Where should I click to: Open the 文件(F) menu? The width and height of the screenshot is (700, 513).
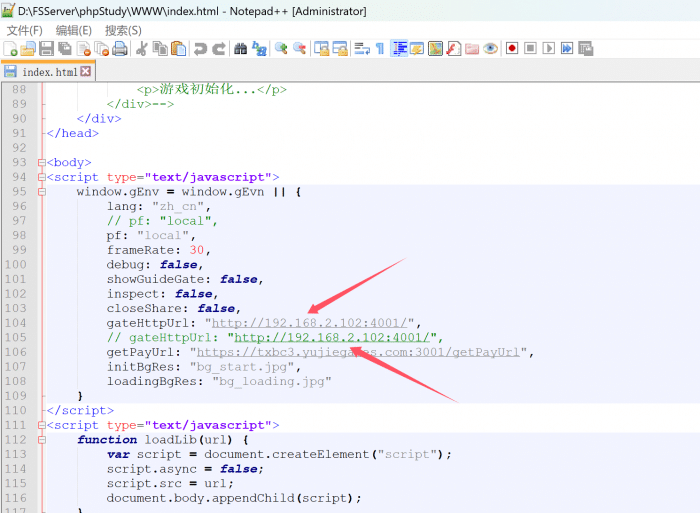[24, 30]
